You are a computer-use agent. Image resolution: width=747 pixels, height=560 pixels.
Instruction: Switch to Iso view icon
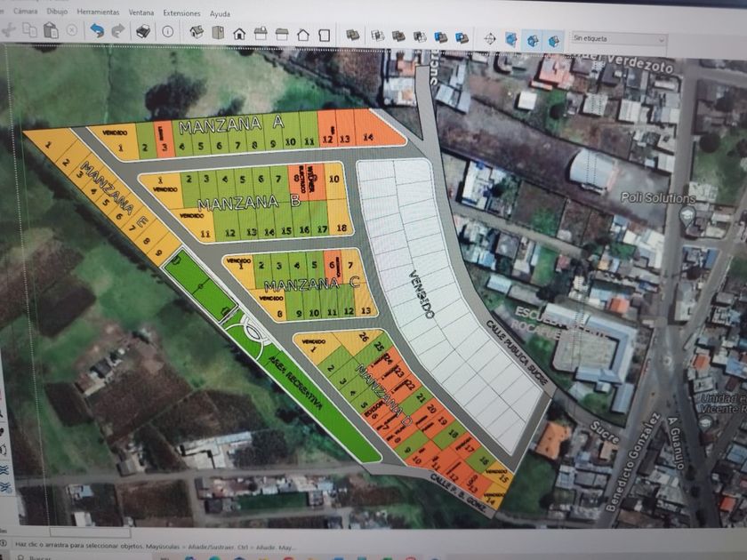point(197,32)
